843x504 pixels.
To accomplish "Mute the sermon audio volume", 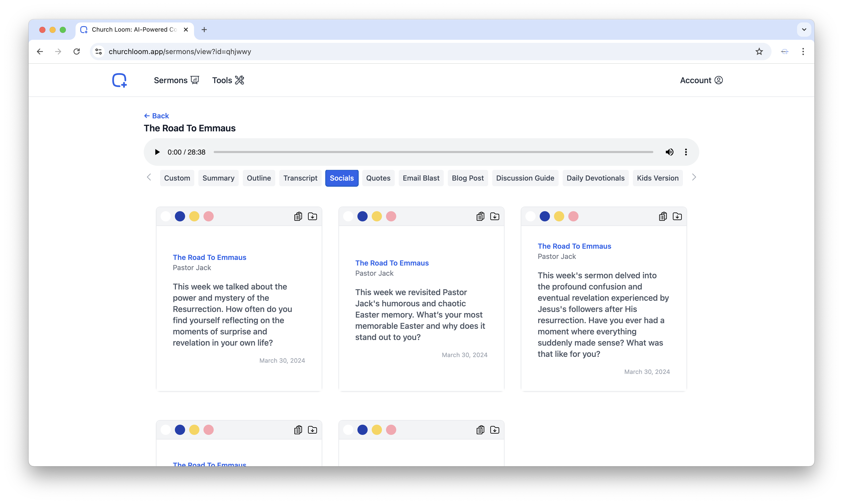I will pos(669,152).
